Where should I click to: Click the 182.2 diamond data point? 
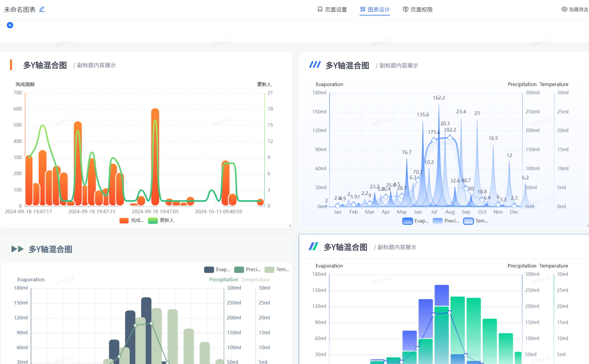coord(450,137)
